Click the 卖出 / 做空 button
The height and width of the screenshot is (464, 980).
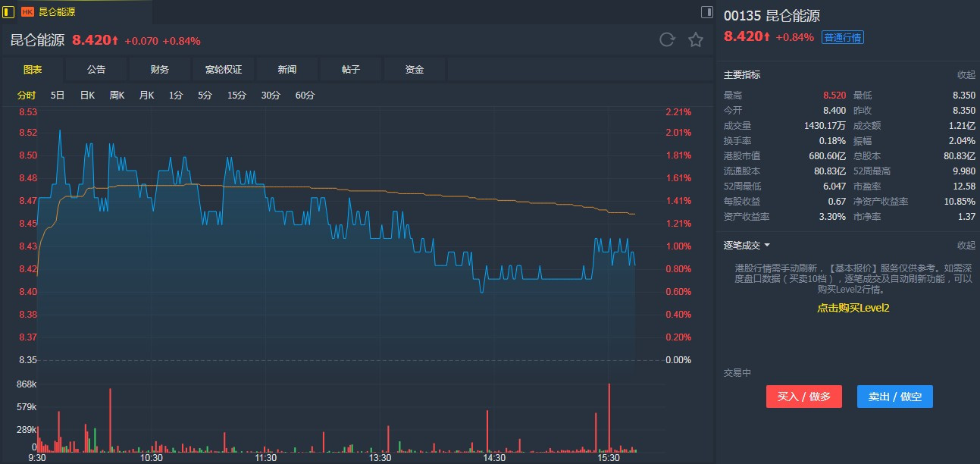tap(895, 397)
